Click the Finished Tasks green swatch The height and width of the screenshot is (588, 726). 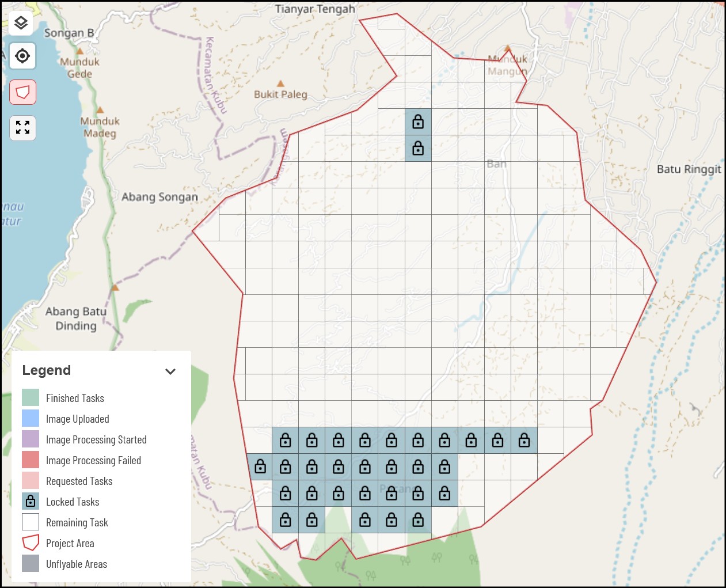[31, 398]
